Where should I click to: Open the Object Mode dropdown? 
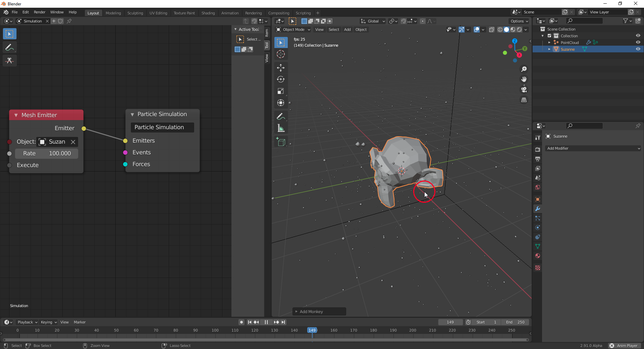(292, 30)
